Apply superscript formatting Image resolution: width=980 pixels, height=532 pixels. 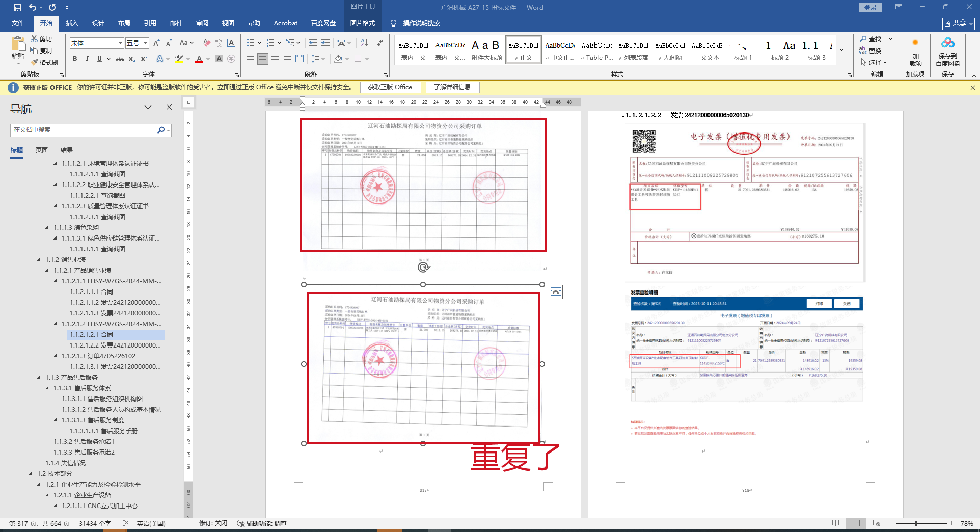point(144,59)
